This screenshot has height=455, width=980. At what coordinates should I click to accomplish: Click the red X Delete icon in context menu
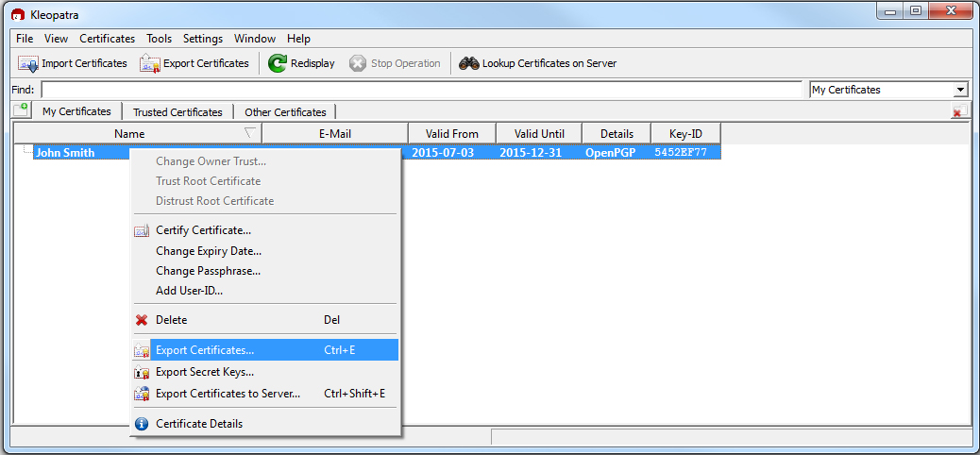coord(142,320)
